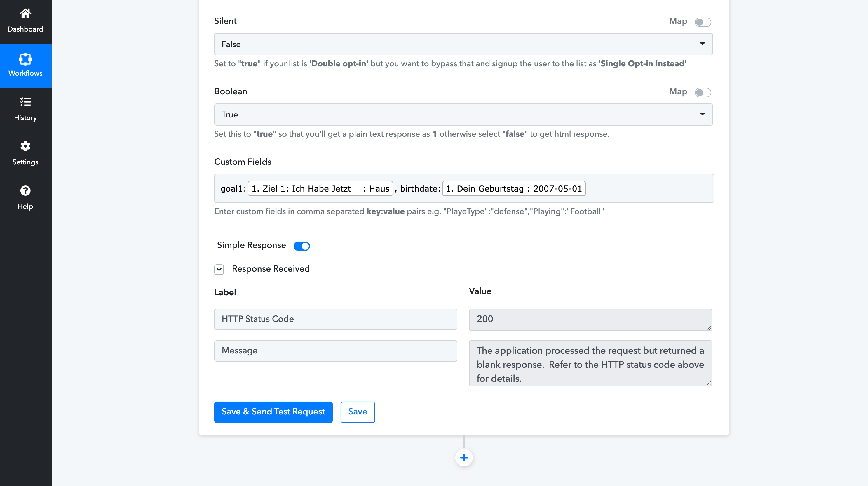Open the Silent dropdown showing False

[x=463, y=44]
